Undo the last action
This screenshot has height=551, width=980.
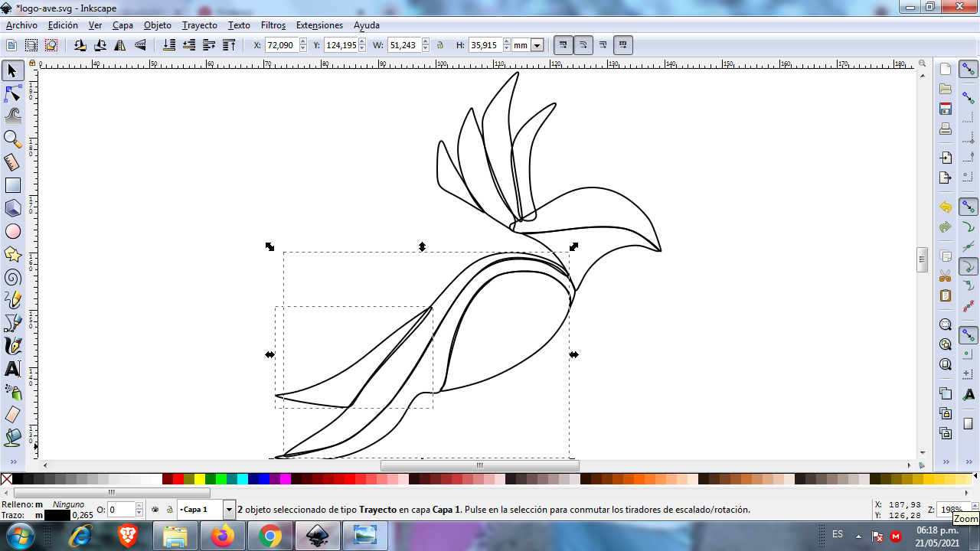click(x=946, y=207)
